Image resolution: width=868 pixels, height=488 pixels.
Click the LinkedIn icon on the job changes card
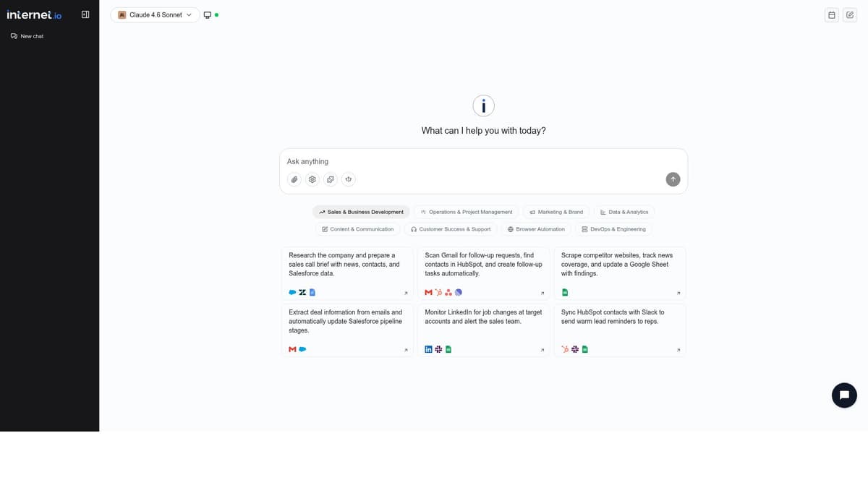tap(427, 349)
